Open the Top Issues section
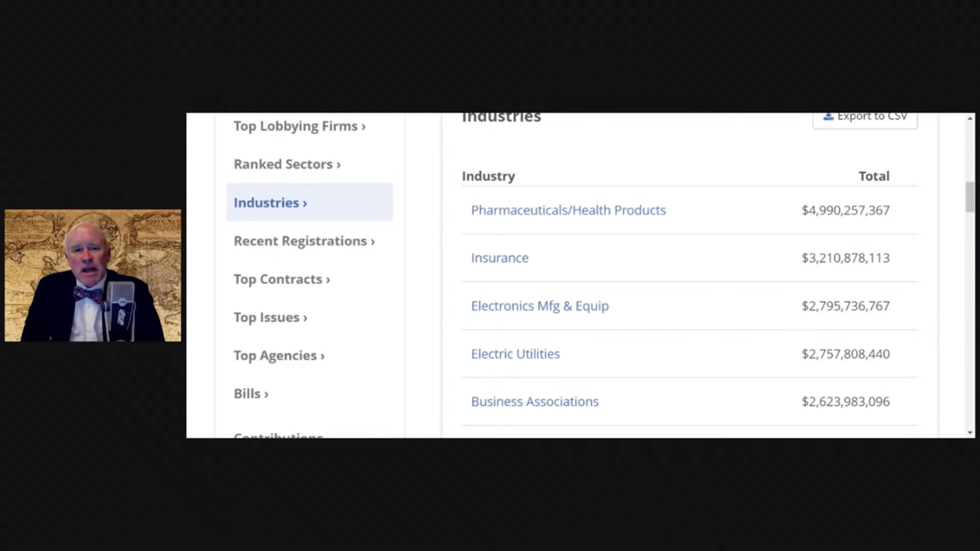The image size is (980, 551). pyautogui.click(x=271, y=317)
